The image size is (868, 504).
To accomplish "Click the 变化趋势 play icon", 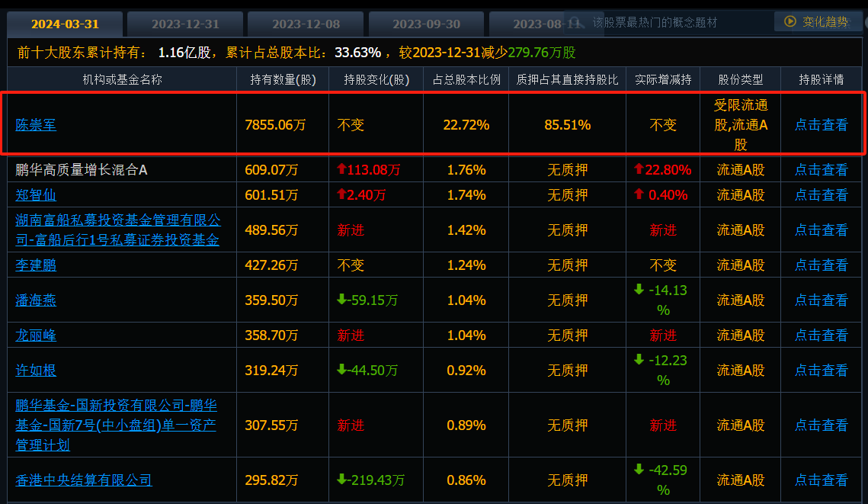I will coord(790,21).
